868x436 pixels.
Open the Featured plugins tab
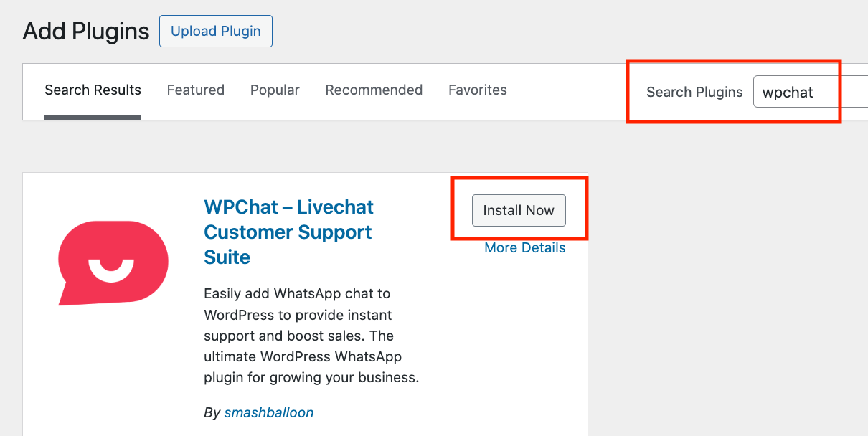[195, 90]
